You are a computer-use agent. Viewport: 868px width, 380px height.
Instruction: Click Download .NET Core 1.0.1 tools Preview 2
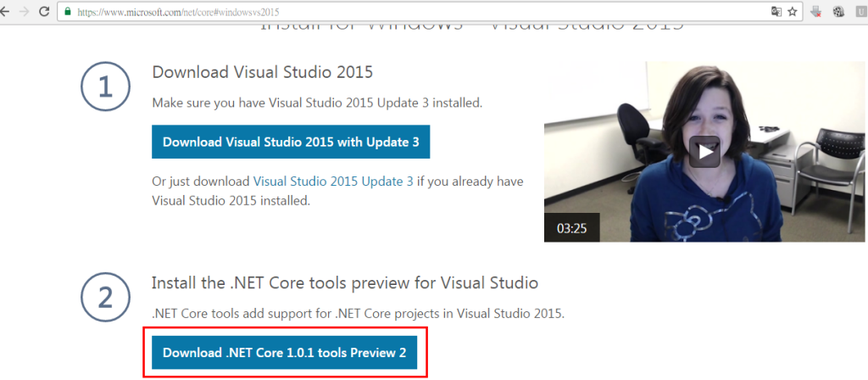[284, 352]
